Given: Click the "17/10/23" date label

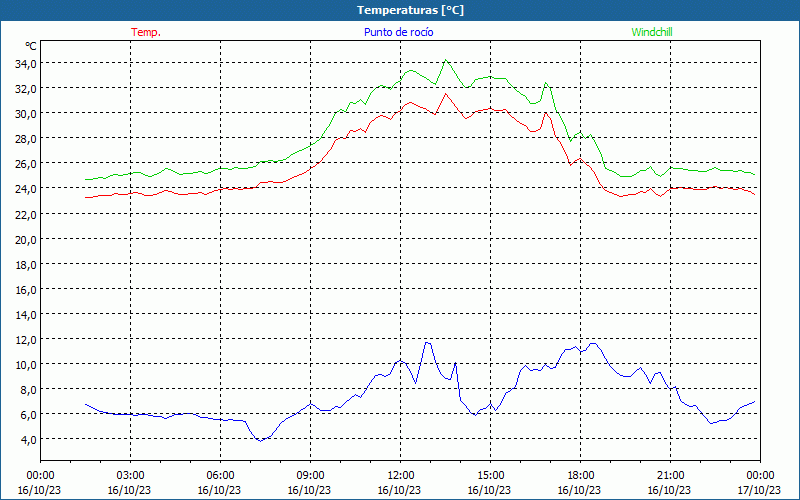Looking at the screenshot, I should pos(760,490).
